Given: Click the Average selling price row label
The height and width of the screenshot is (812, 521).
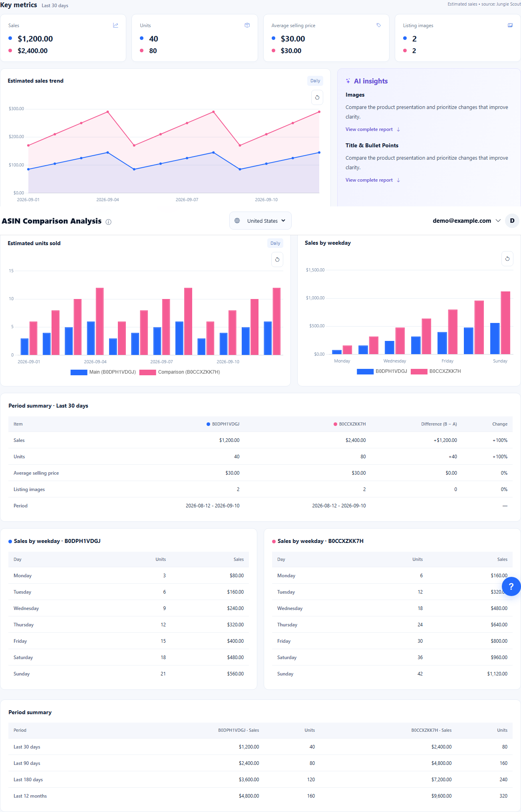Looking at the screenshot, I should [36, 473].
